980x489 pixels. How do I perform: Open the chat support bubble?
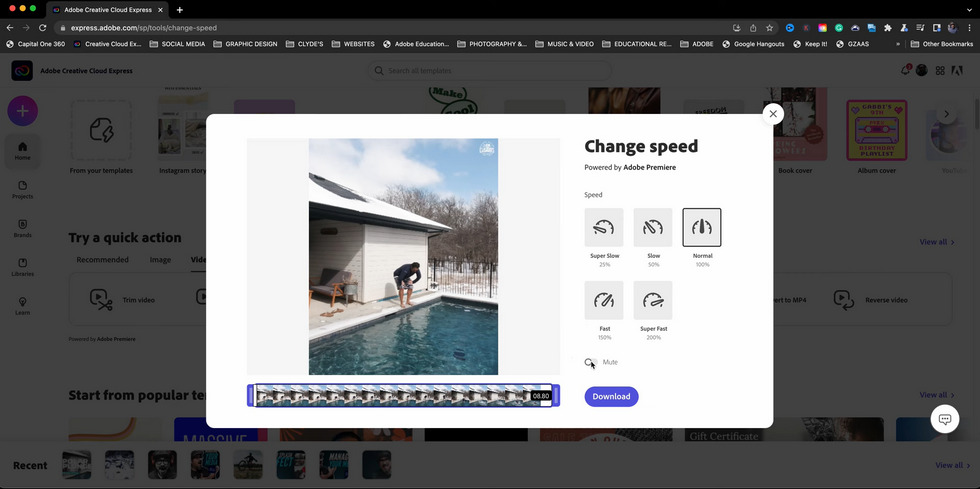(945, 419)
